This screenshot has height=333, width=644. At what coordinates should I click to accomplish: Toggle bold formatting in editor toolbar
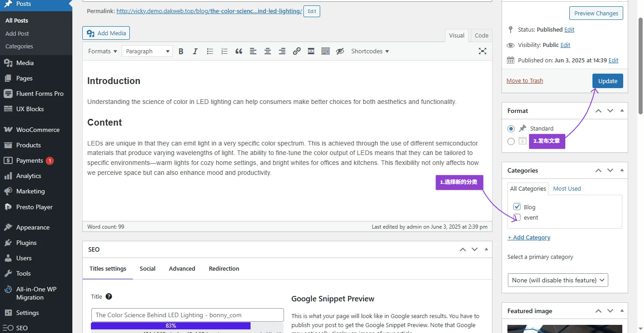(181, 52)
